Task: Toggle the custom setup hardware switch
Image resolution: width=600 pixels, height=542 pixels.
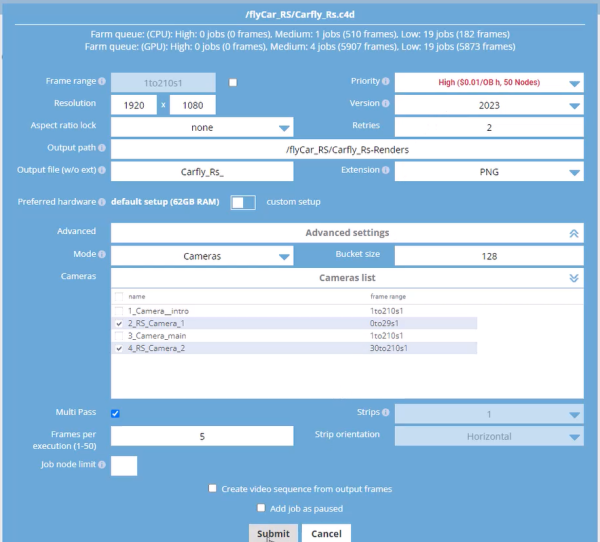Action: (243, 202)
